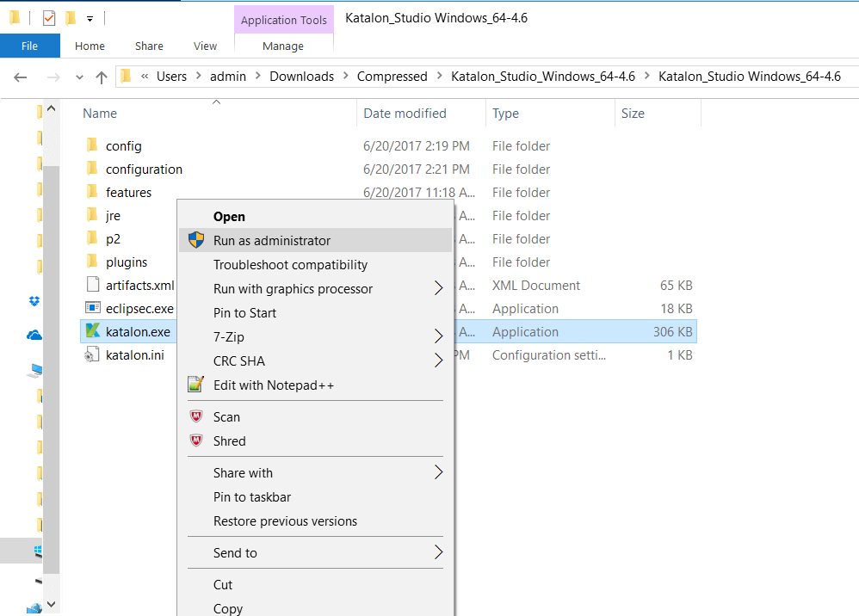859x616 pixels.
Task: Choose Run as administrator
Action: coord(316,240)
